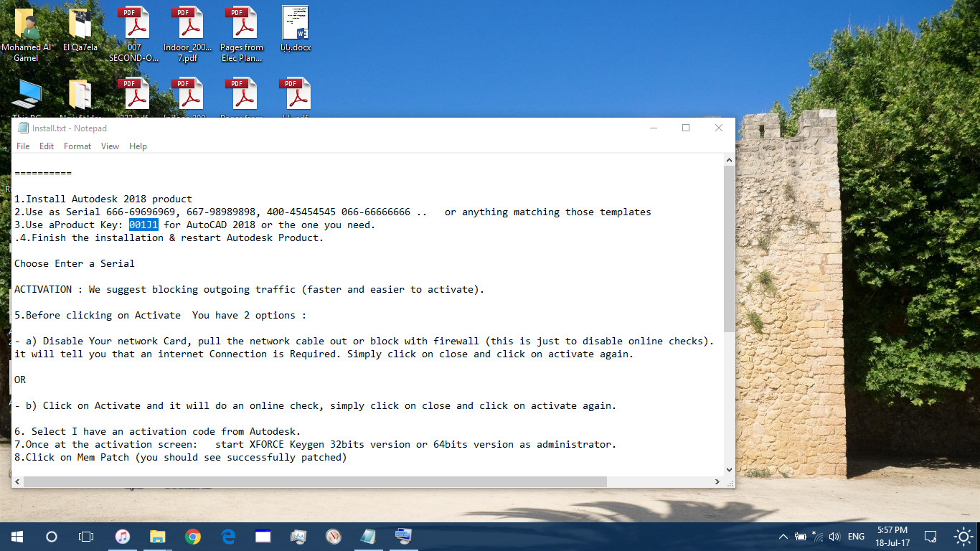Check battery status in system tray
The width and height of the screenshot is (980, 551).
point(801,537)
